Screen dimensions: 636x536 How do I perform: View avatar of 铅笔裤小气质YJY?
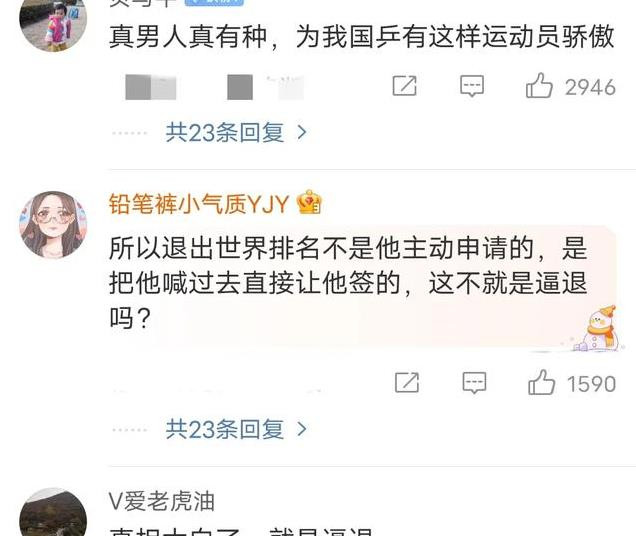(x=53, y=225)
